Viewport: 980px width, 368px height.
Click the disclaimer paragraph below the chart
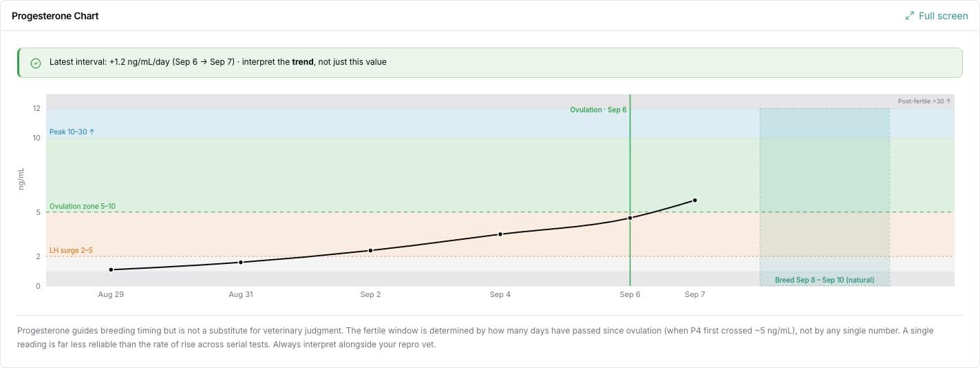(x=475, y=336)
